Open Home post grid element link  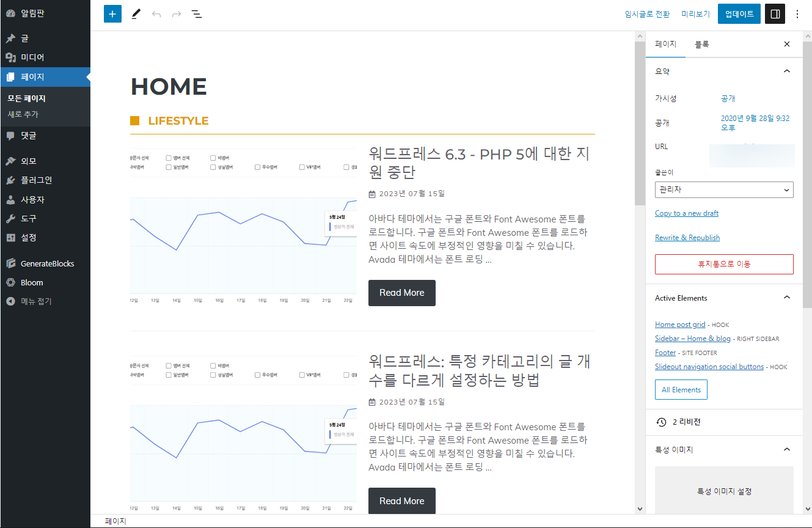(680, 324)
